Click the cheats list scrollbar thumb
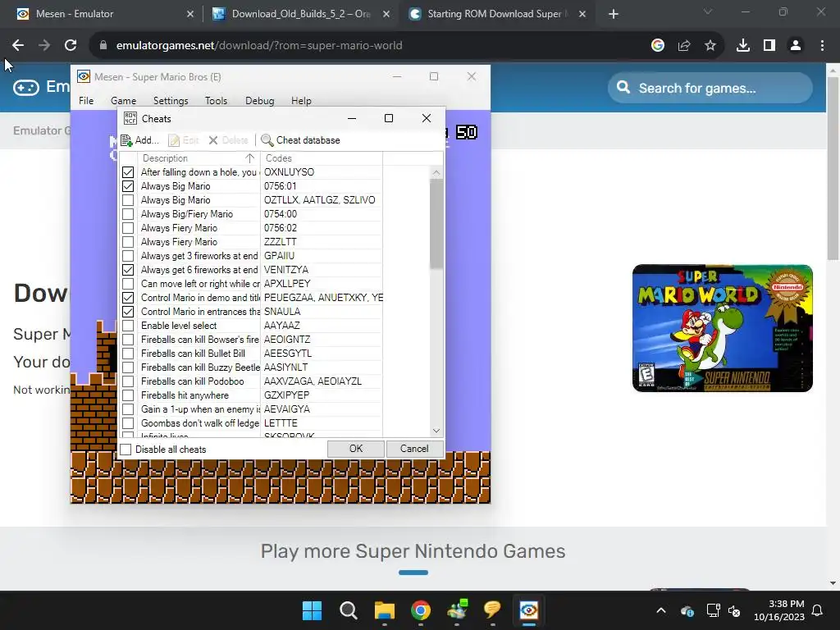 coord(436,224)
